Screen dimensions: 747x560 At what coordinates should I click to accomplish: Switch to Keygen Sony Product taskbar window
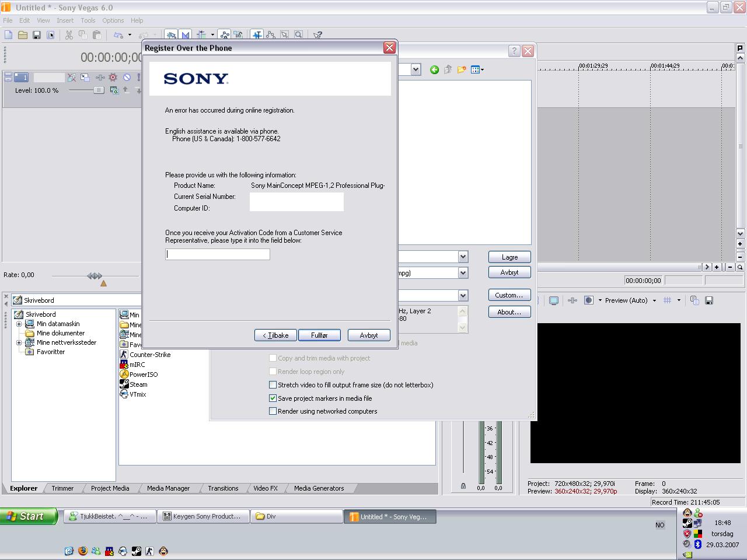click(x=203, y=516)
